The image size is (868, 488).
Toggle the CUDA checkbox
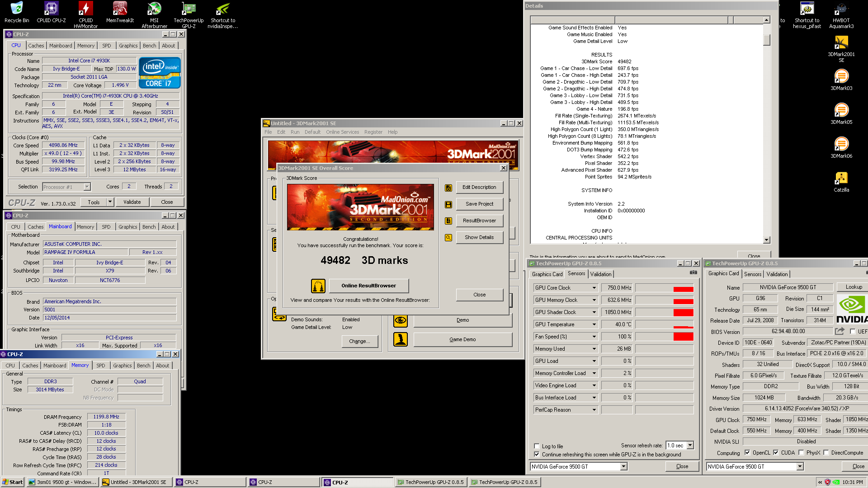click(776, 452)
